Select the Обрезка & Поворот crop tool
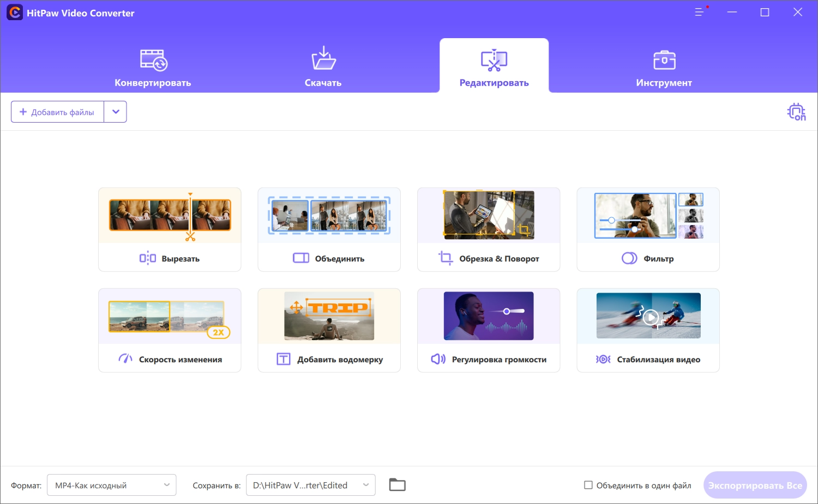818x504 pixels. click(x=489, y=229)
